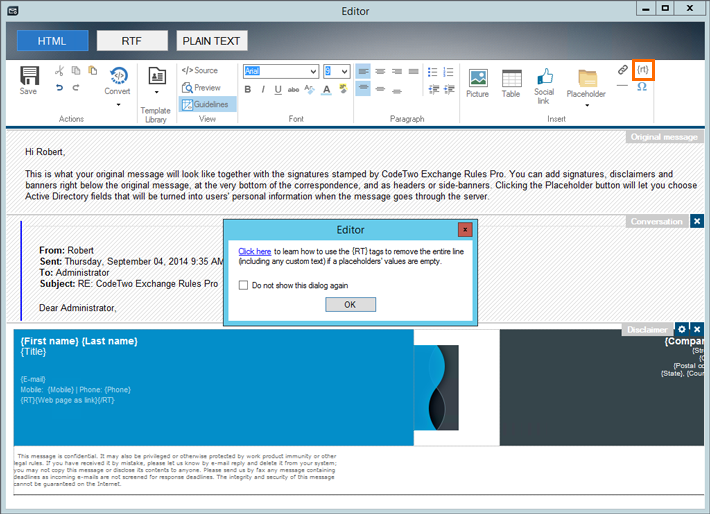Select the RTF format tab

(132, 41)
